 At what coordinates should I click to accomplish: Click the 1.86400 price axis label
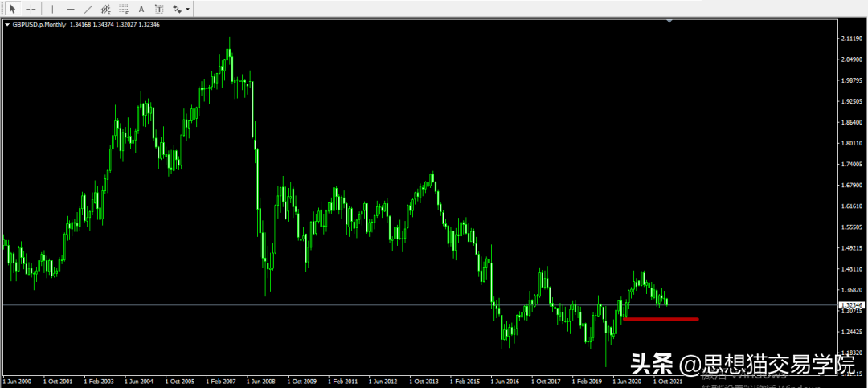(x=852, y=122)
